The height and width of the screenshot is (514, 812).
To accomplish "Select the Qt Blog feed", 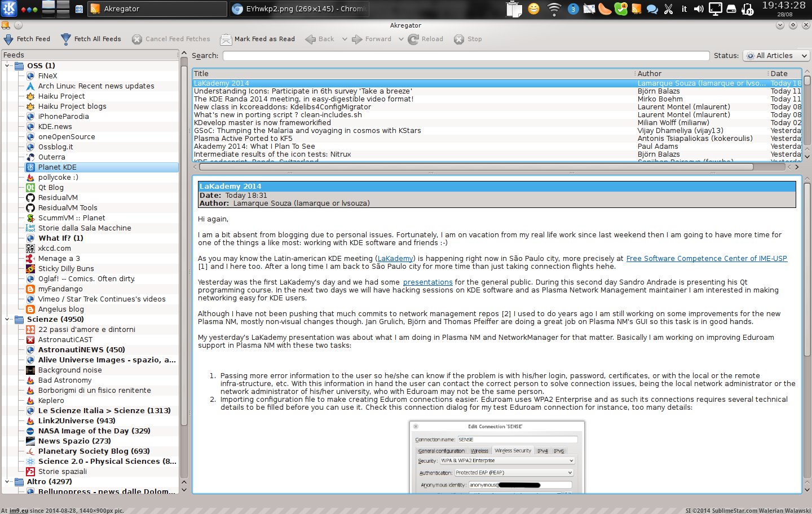I will 51,188.
